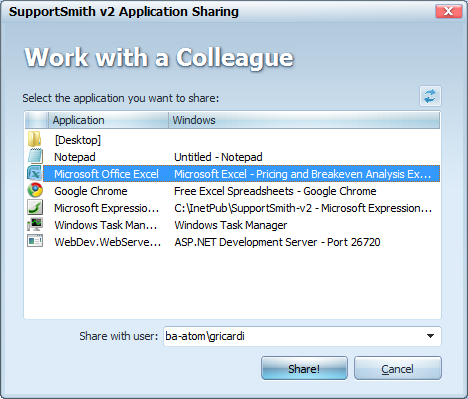Click the Pricing and Breakeven Analysis window title
468x399 pixels.
pos(303,174)
